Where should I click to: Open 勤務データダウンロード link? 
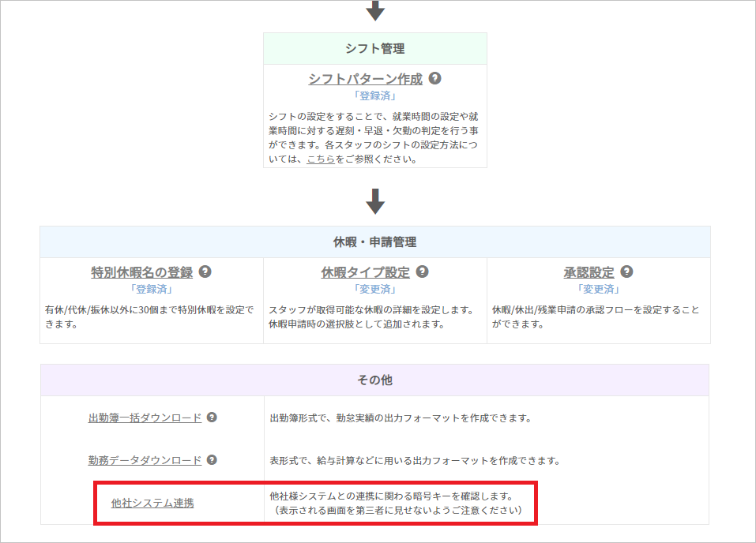click(x=145, y=460)
